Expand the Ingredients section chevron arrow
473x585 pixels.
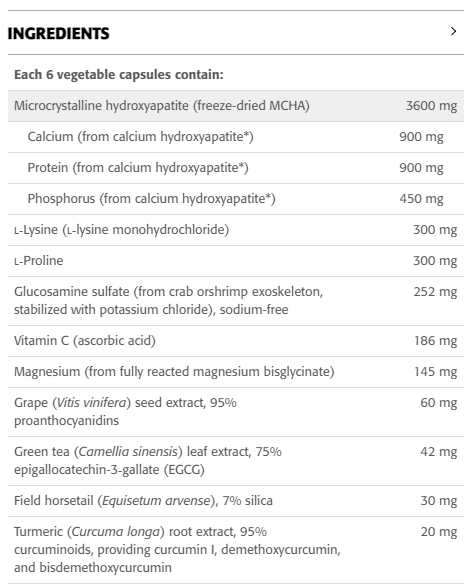click(x=453, y=31)
